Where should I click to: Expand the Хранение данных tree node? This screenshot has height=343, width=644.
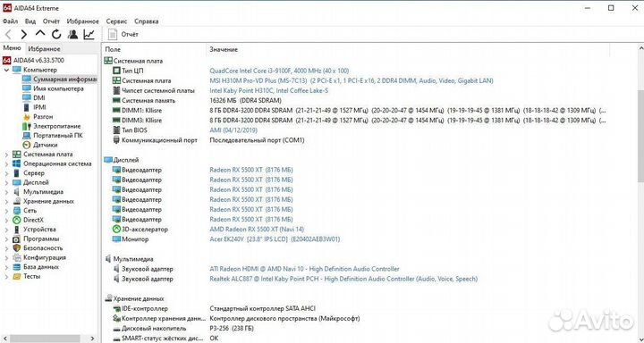[x=6, y=202]
